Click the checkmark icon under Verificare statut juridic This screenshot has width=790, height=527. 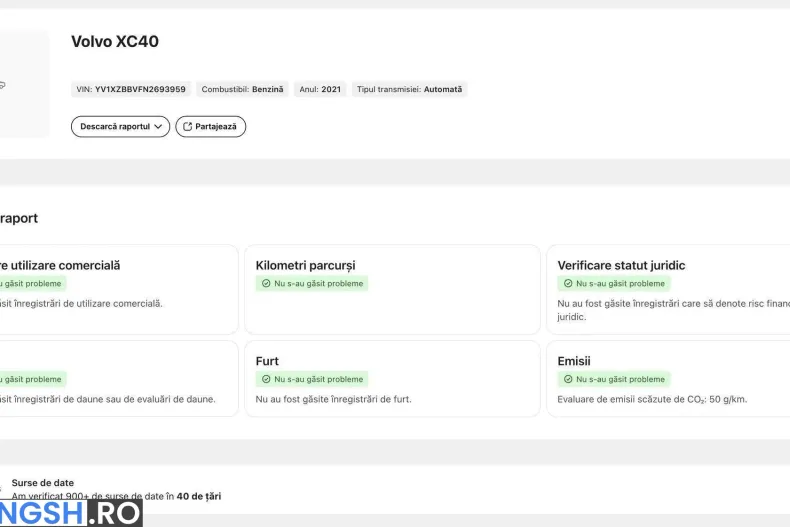(568, 284)
